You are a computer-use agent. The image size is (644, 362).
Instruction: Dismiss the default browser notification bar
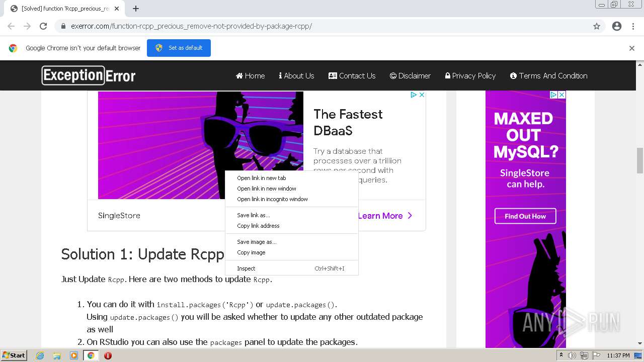(632, 48)
